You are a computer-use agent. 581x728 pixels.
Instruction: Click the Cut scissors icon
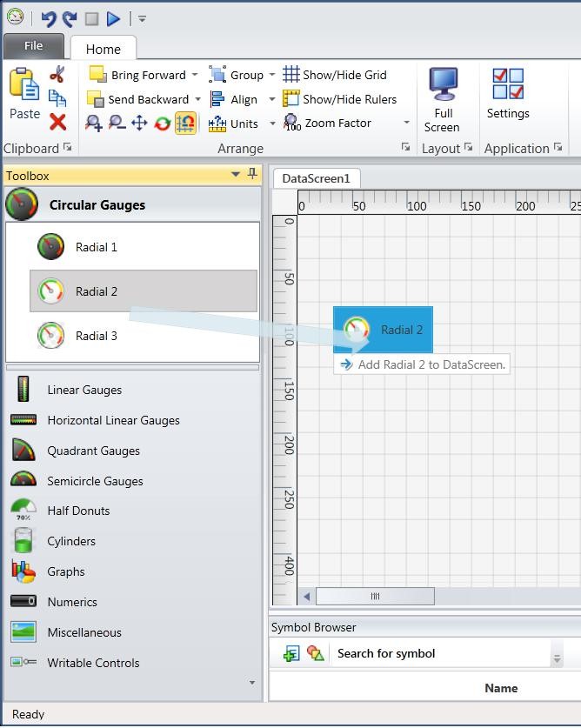(57, 74)
